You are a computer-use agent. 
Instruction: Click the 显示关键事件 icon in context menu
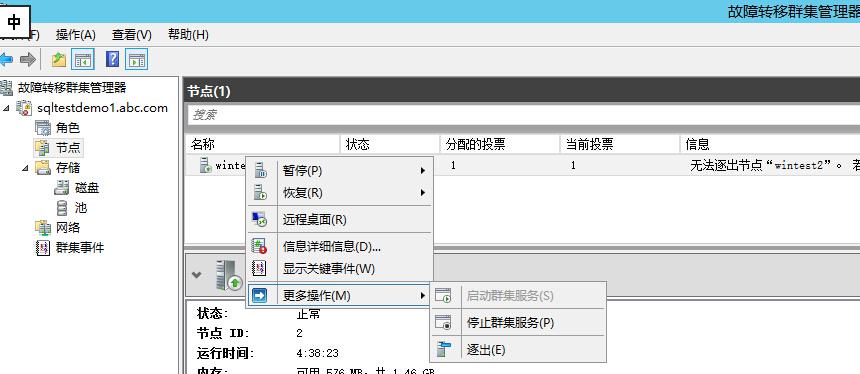pos(259,268)
